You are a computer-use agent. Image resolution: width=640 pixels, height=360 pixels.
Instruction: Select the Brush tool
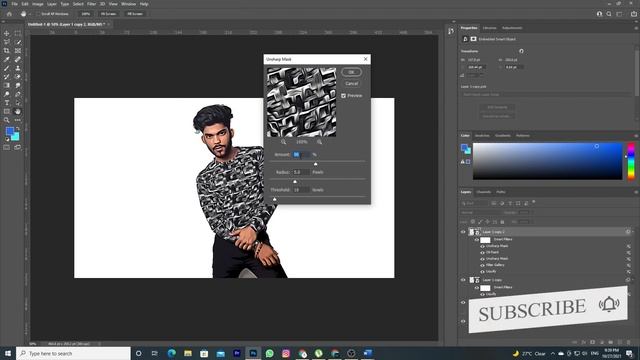click(7, 68)
